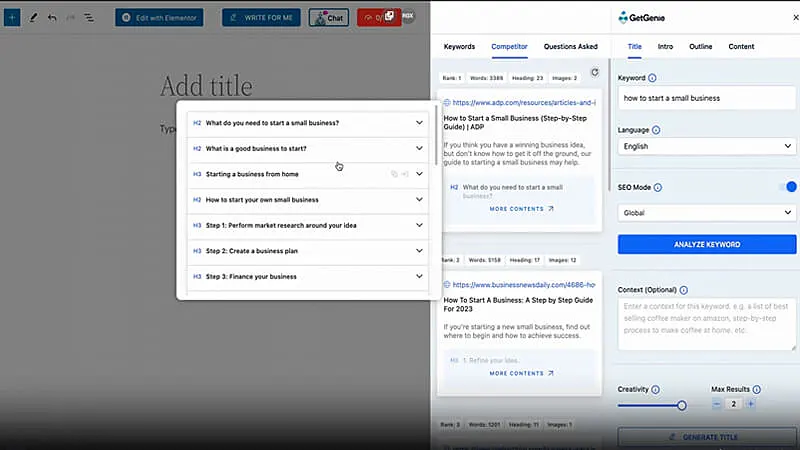
Task: Open the Language dropdown
Action: point(706,146)
